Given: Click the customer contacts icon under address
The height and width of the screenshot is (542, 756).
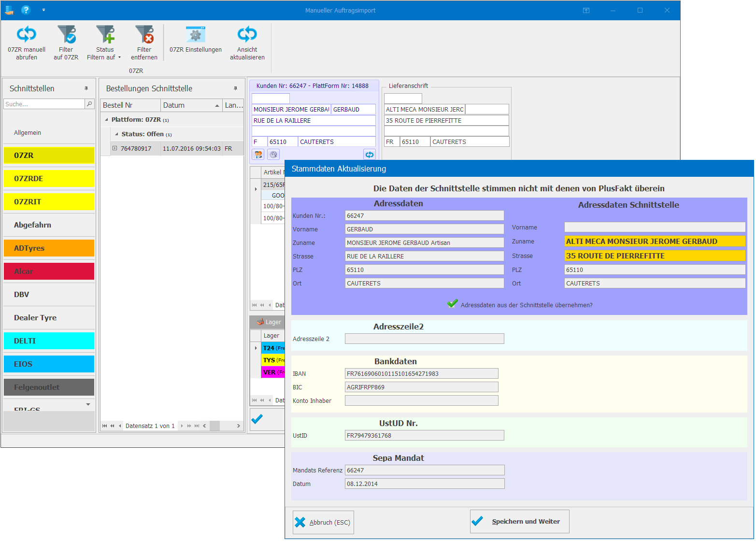Looking at the screenshot, I should [x=258, y=155].
